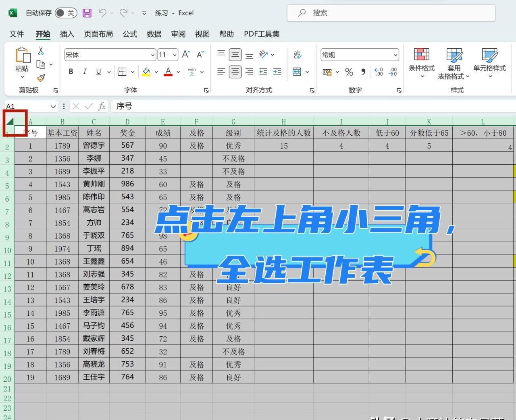Open 单元格样式 cell styles
This screenshot has height=420, width=516.
pos(489,62)
